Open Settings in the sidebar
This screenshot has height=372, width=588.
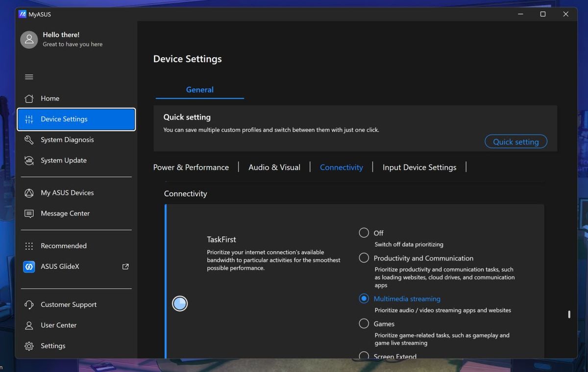(x=76, y=346)
